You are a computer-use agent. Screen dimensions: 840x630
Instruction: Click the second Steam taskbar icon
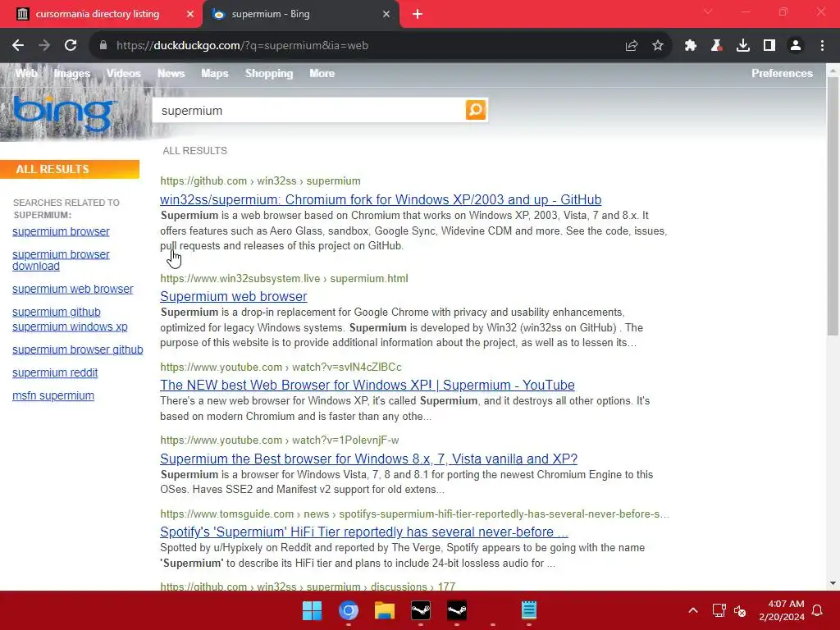coord(457,610)
